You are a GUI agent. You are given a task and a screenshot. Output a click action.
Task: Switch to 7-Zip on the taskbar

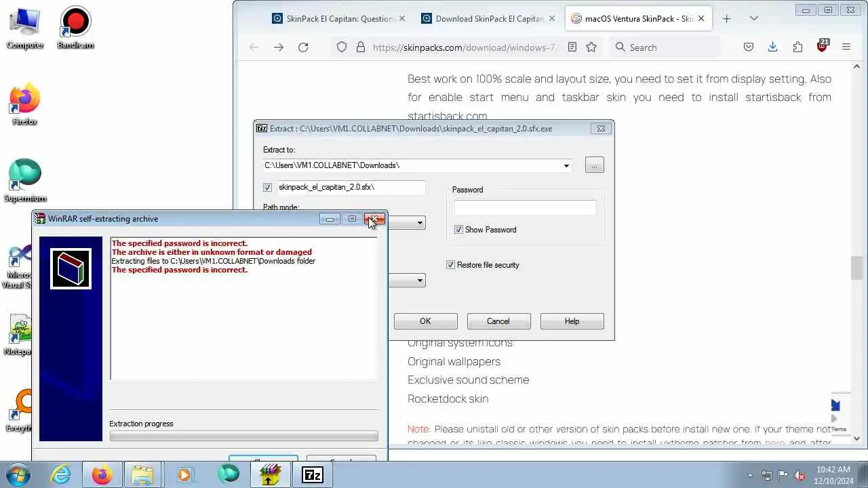(x=313, y=474)
